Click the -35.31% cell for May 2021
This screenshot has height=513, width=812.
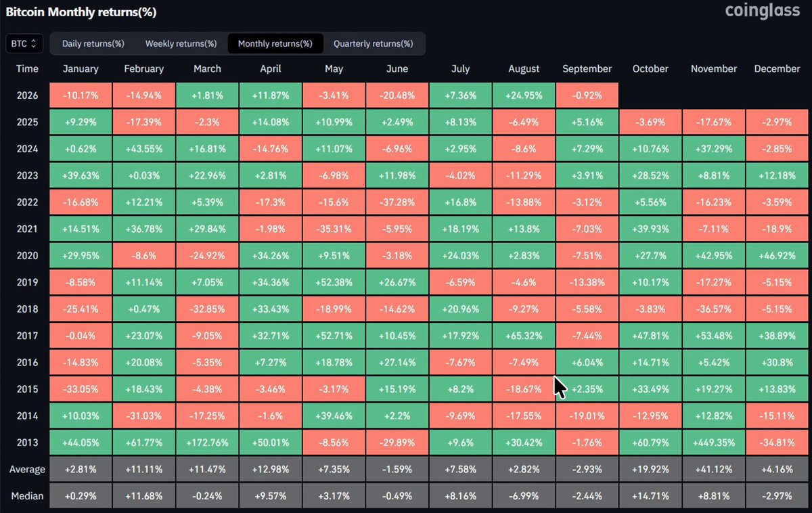click(334, 229)
